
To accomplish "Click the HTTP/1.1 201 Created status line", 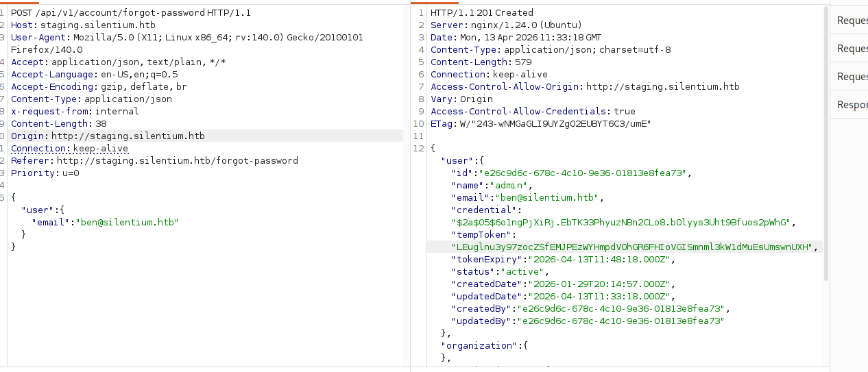I will click(481, 13).
